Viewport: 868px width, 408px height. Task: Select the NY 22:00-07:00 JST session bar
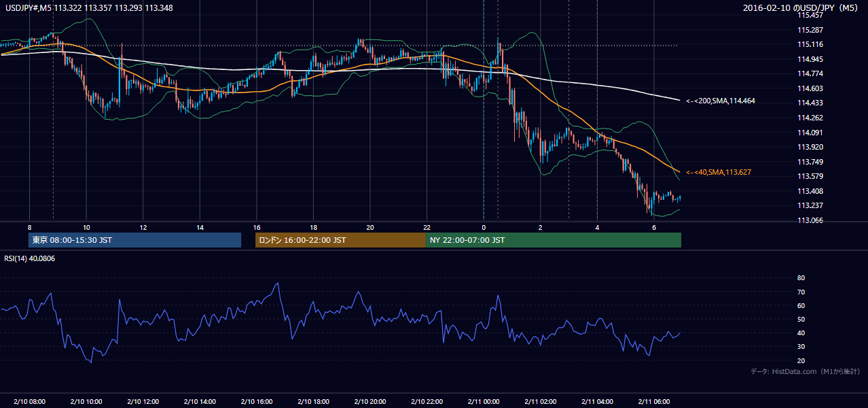click(554, 240)
